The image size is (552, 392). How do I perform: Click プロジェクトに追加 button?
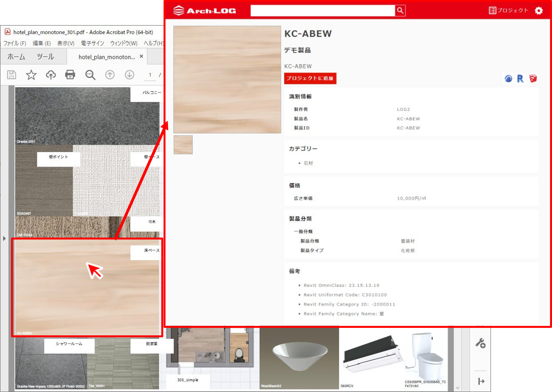coord(310,78)
